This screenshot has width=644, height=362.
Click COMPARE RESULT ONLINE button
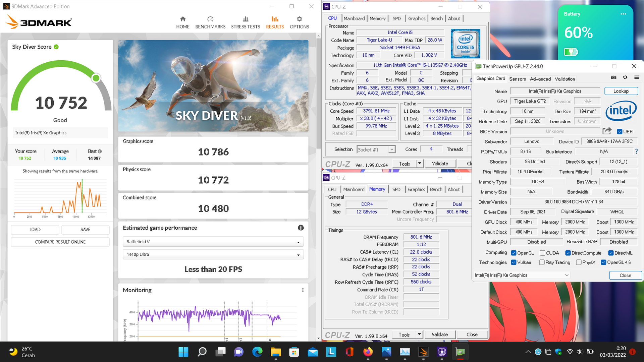coord(60,242)
